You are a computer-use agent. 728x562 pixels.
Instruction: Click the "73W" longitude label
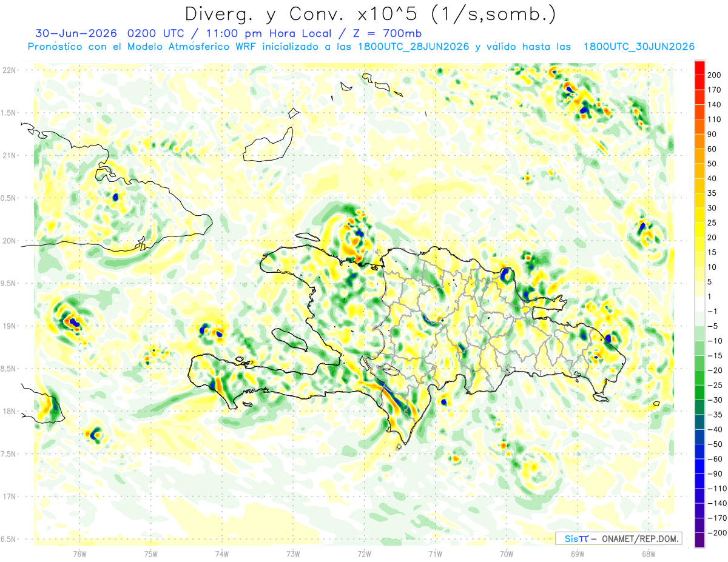coord(293,554)
